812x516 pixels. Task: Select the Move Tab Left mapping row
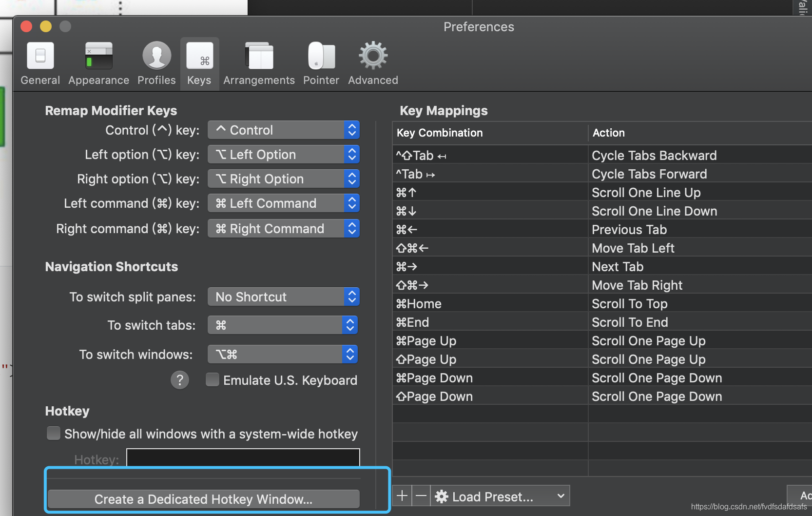[602, 248]
